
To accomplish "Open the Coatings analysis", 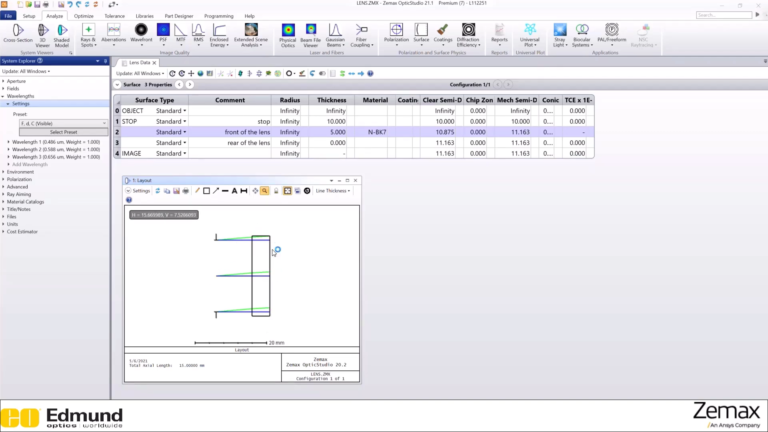I will coord(443,34).
